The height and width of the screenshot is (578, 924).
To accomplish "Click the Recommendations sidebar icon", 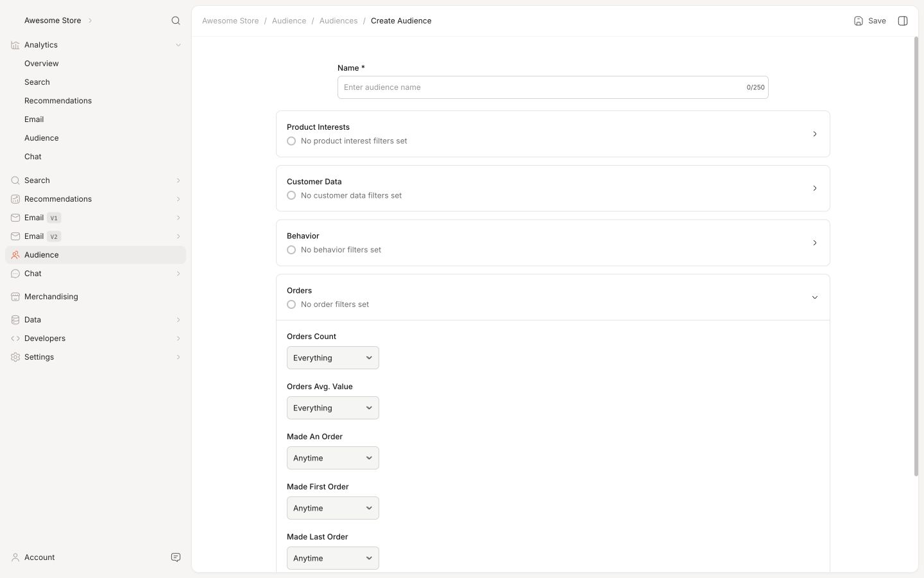I will pyautogui.click(x=15, y=199).
